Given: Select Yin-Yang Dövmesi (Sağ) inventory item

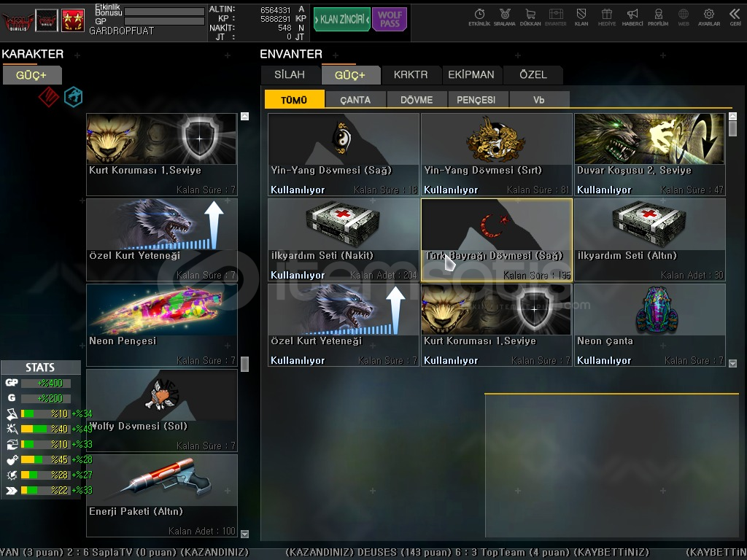Looking at the screenshot, I should (x=344, y=155).
